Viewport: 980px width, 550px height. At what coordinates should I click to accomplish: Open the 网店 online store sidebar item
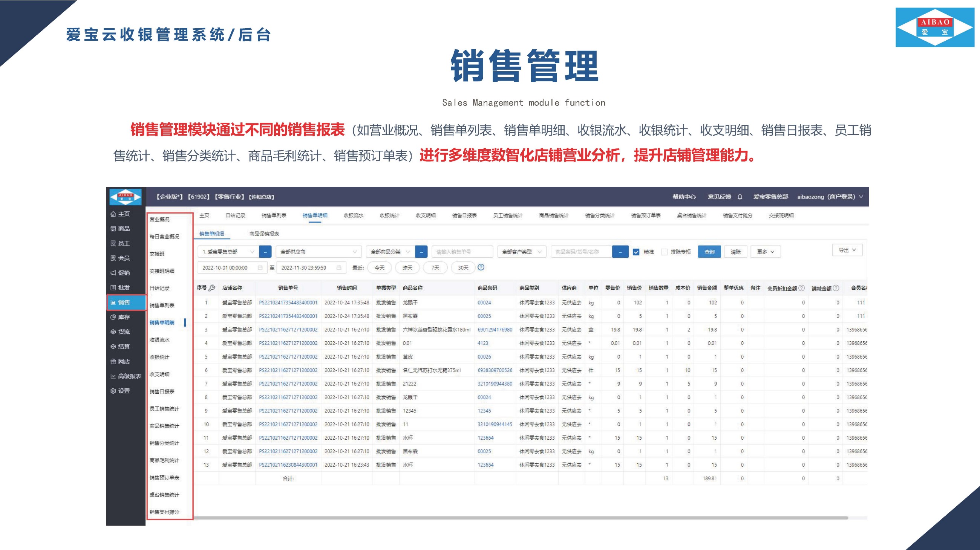[120, 362]
